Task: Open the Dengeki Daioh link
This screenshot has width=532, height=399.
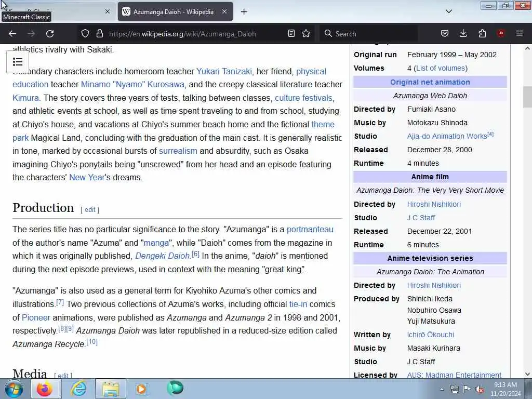Action: [162, 256]
